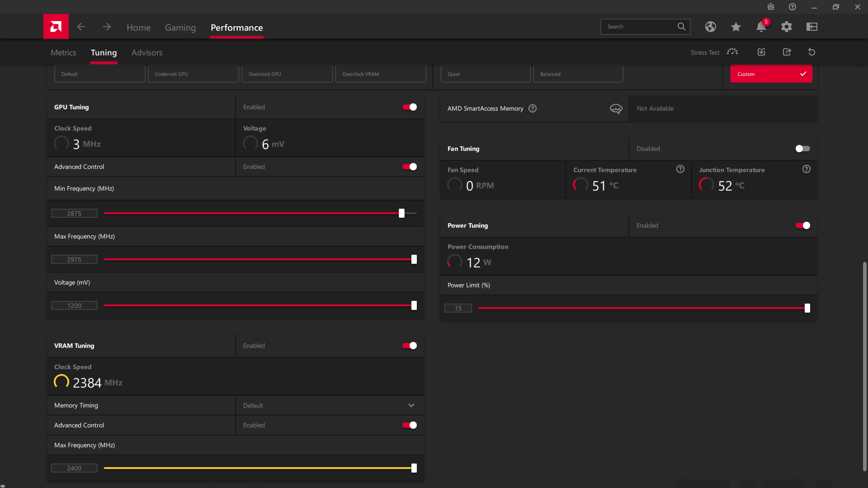868x488 pixels.
Task: Click the SmartAccess Memory brain icon
Action: pyautogui.click(x=616, y=108)
